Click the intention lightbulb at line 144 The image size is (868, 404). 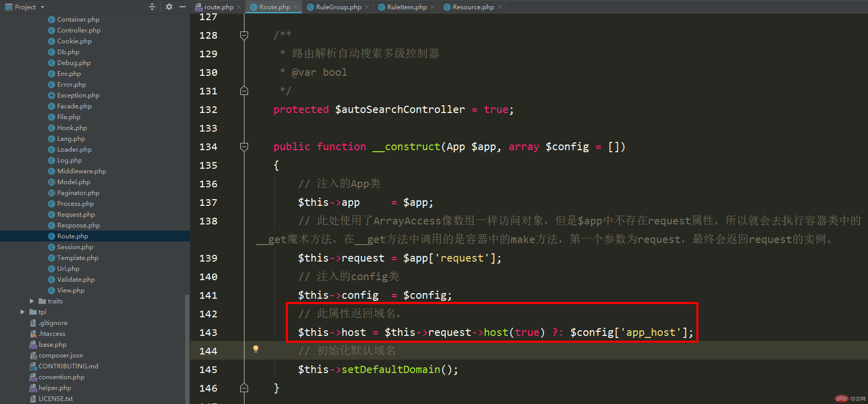[x=255, y=349]
